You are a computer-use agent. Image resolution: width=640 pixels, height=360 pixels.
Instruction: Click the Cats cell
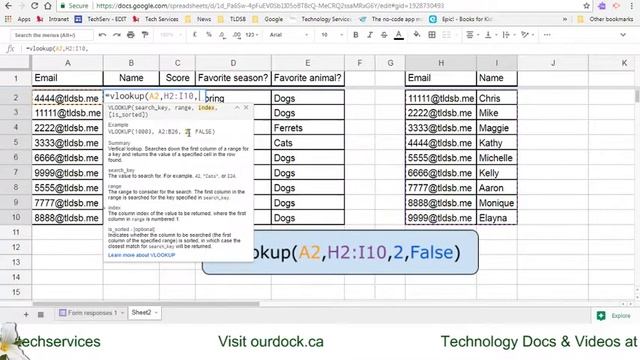308,143
